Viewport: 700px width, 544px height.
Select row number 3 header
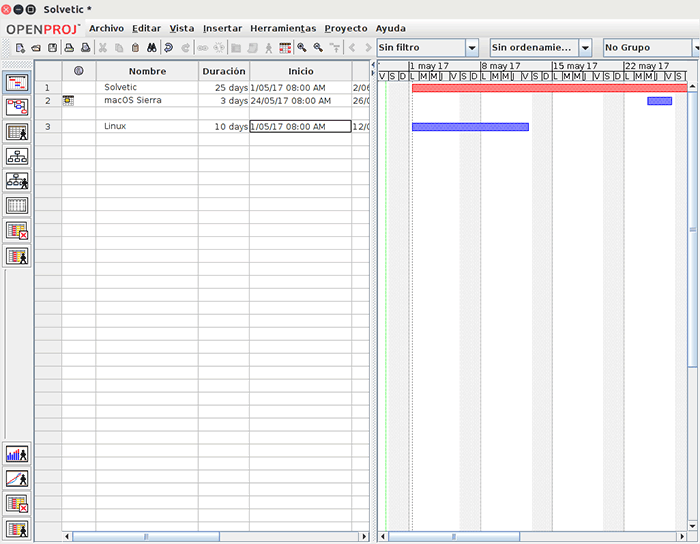[48, 126]
